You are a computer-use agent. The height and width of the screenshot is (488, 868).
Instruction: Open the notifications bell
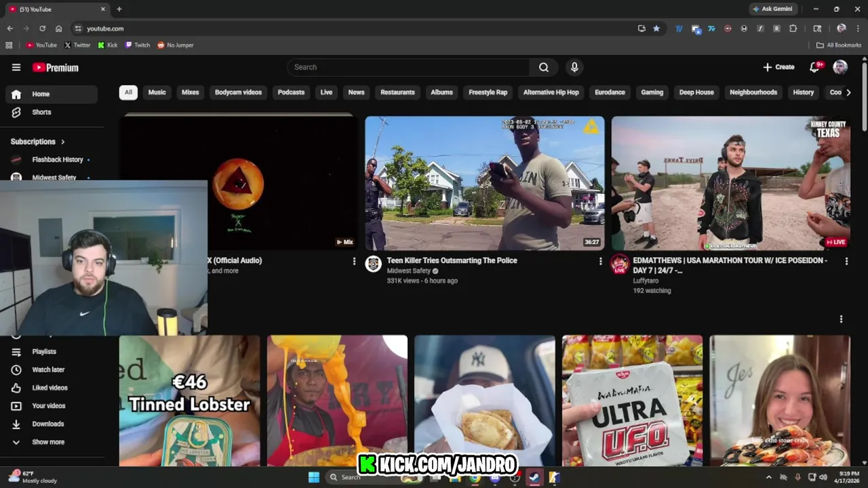click(815, 67)
